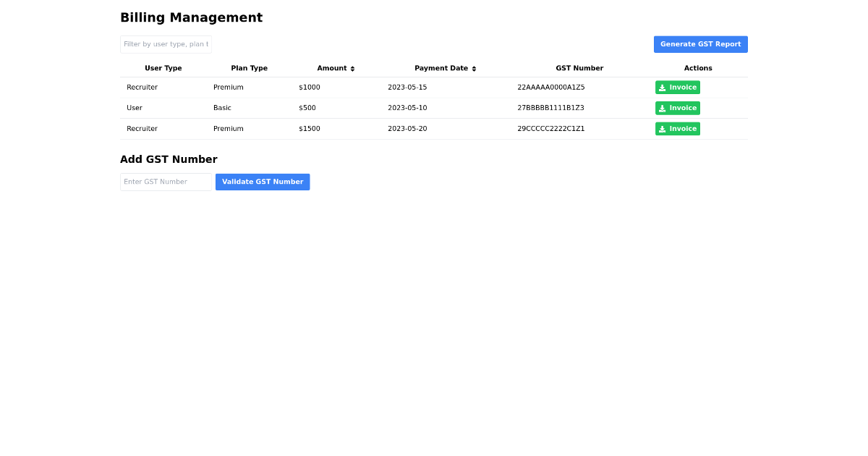
Task: Click the Plan Type column header
Action: click(x=250, y=68)
